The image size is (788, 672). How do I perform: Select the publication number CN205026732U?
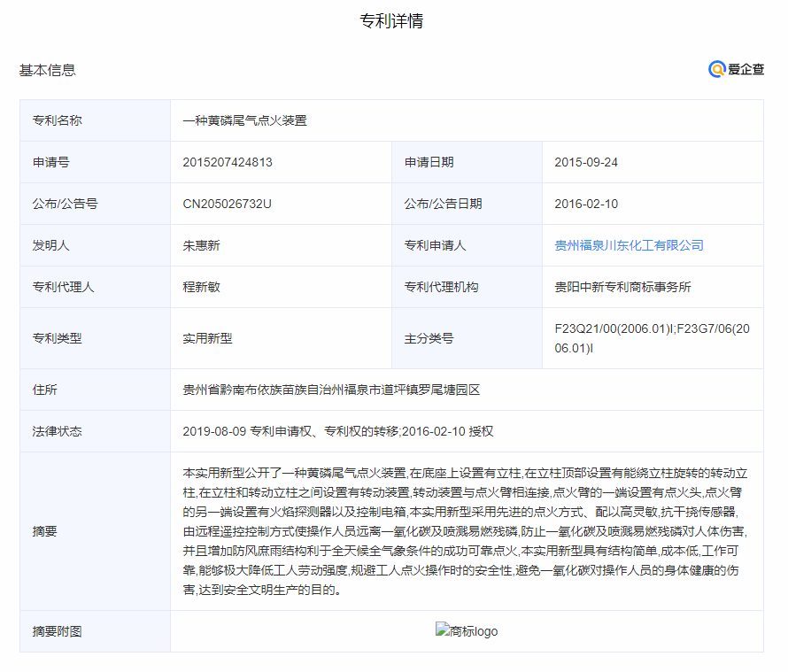click(227, 204)
